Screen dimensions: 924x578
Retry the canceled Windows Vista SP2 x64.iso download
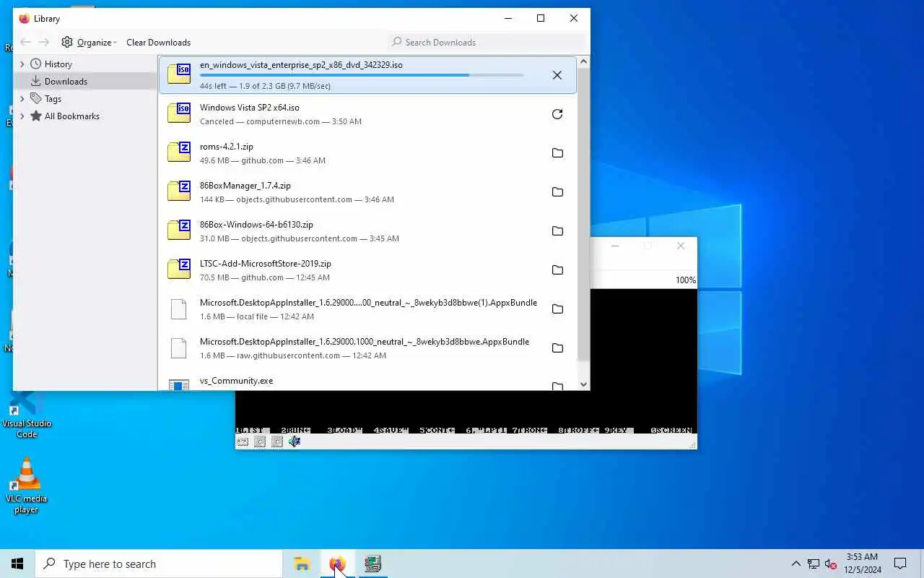tap(557, 114)
